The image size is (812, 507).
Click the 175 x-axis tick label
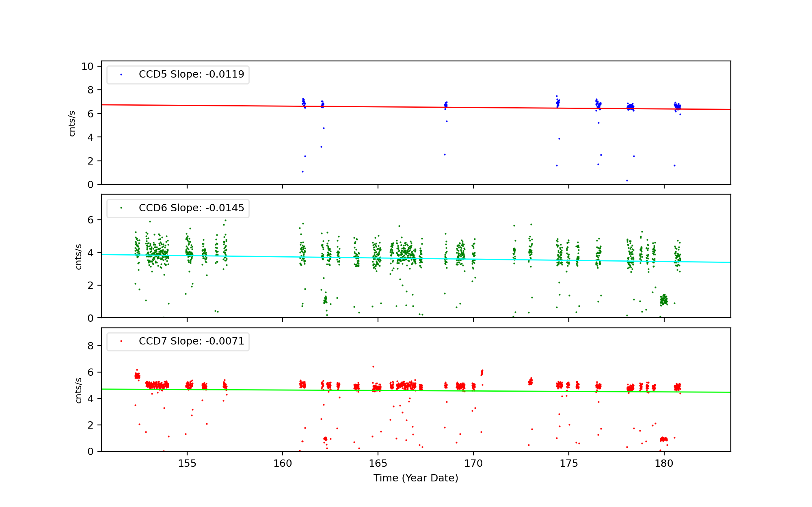coord(569,464)
